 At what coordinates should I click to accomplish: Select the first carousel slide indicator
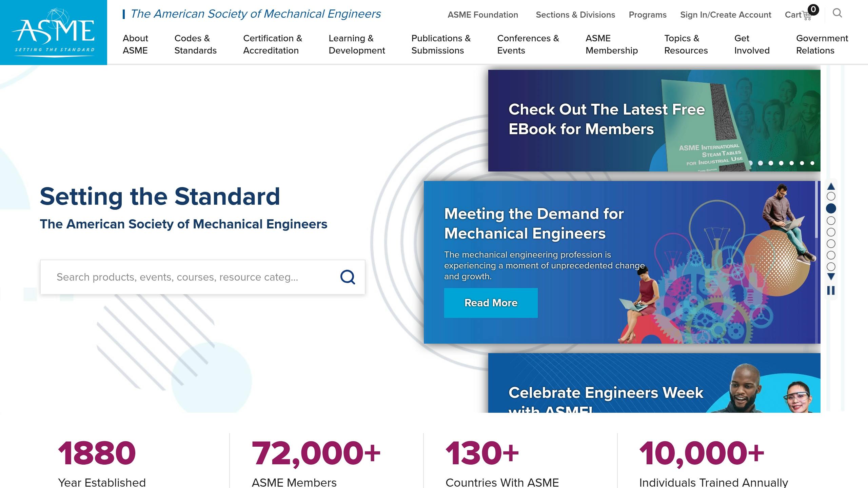coord(831,196)
